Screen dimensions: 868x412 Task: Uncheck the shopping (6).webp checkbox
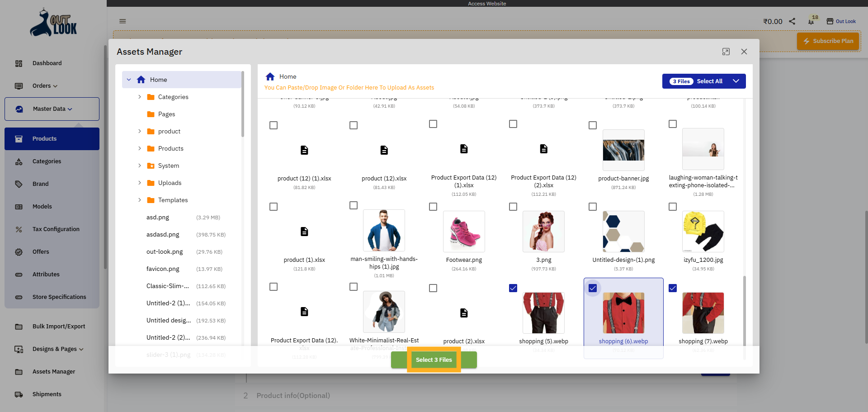(593, 288)
